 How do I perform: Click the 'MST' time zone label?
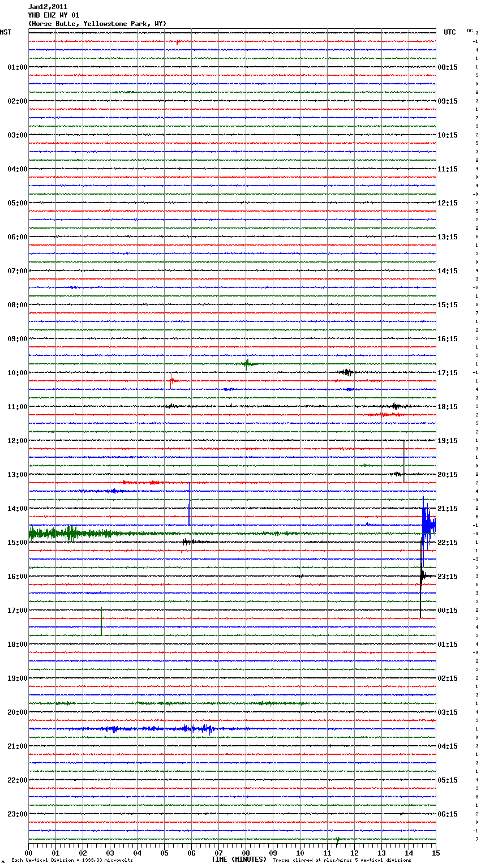[6, 32]
